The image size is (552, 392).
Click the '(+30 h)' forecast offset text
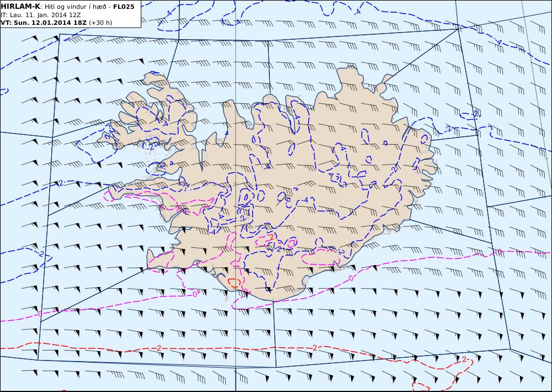(100, 23)
